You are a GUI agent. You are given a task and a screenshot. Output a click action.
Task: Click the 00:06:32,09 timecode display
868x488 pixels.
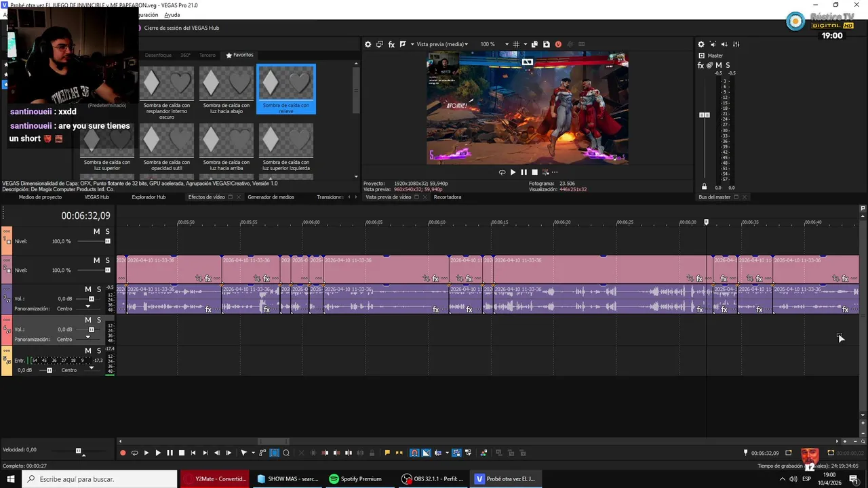coord(85,216)
